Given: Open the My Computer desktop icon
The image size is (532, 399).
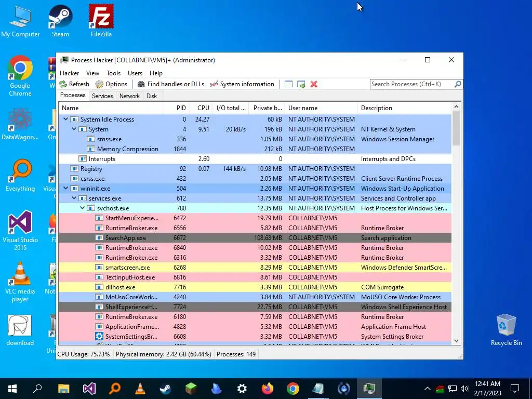Looking at the screenshot, I should click(20, 20).
